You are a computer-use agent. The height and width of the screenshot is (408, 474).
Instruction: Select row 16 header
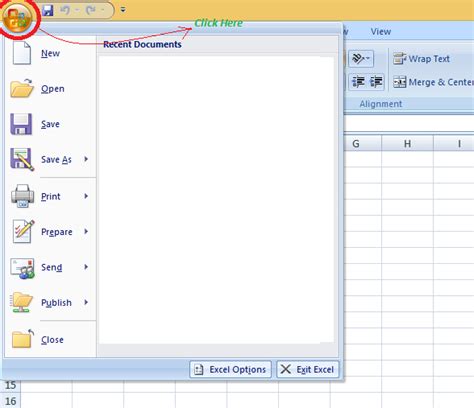(x=10, y=401)
